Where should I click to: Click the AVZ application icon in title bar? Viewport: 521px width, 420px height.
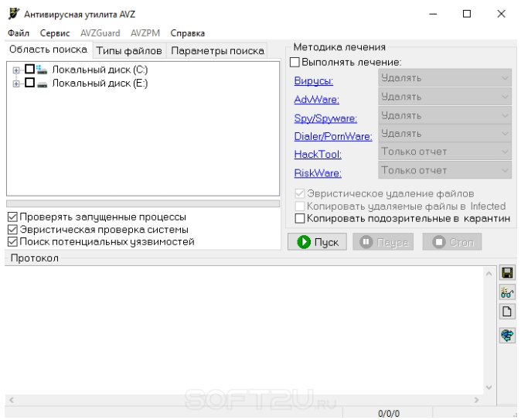[14, 14]
